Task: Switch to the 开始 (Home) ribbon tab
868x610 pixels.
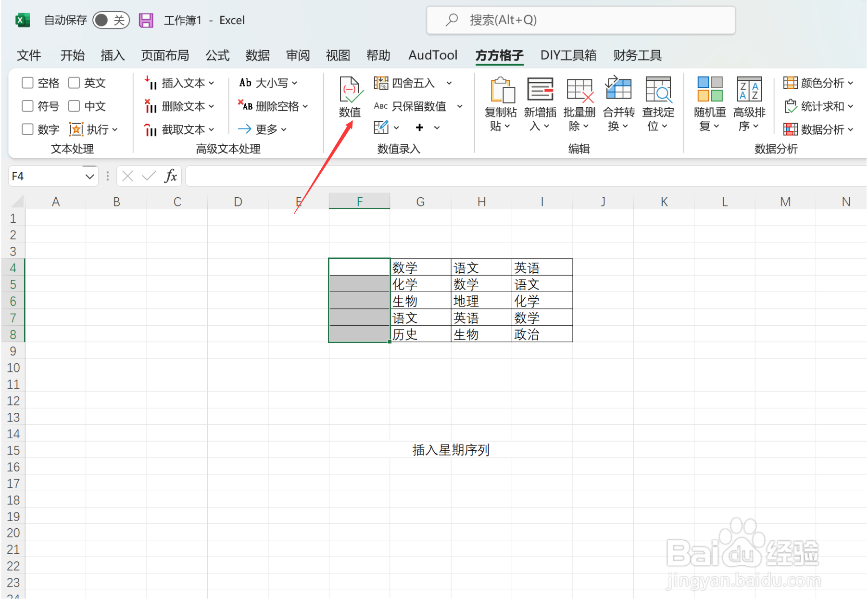Action: click(73, 55)
